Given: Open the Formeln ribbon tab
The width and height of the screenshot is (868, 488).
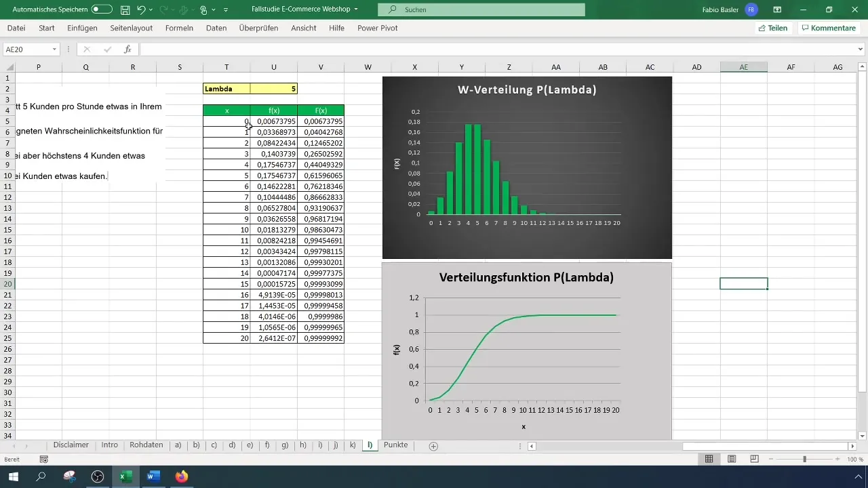Looking at the screenshot, I should coord(179,28).
